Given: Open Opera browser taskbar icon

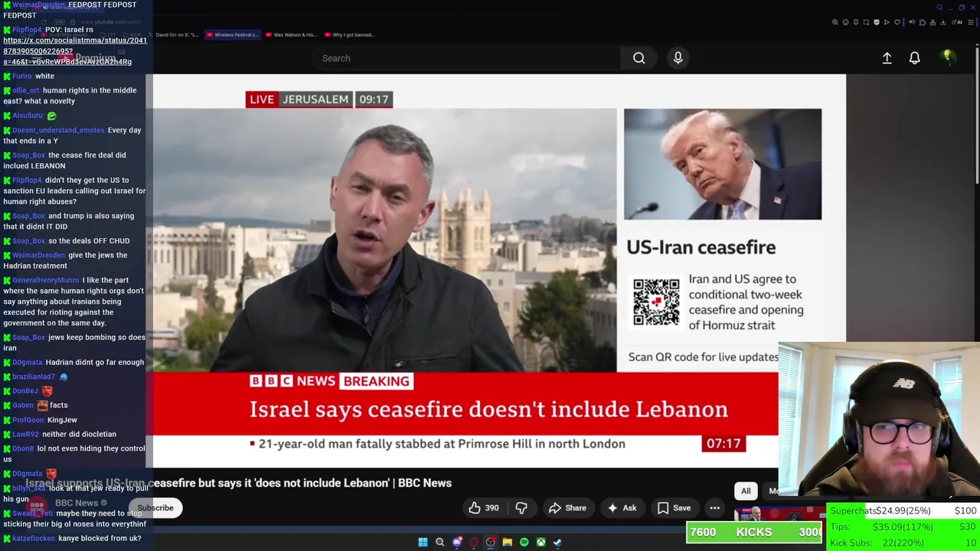Looking at the screenshot, I should 474,543.
